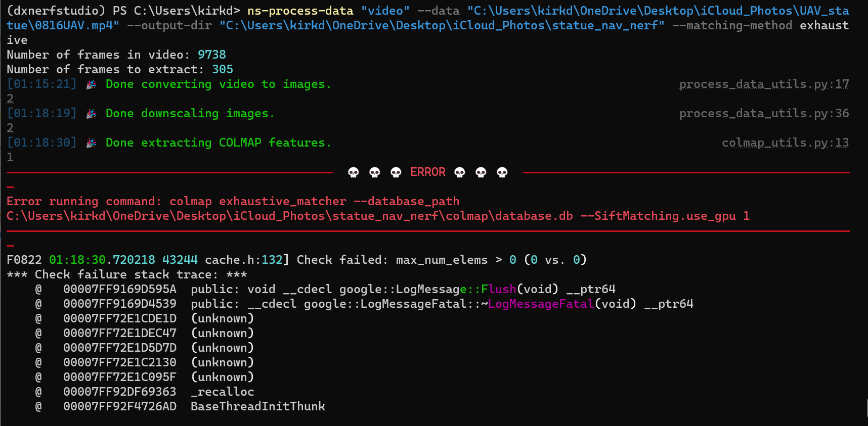The image size is (868, 426).
Task: Click the --SiftMatching.use_gpu 1 option text
Action: coord(665,216)
